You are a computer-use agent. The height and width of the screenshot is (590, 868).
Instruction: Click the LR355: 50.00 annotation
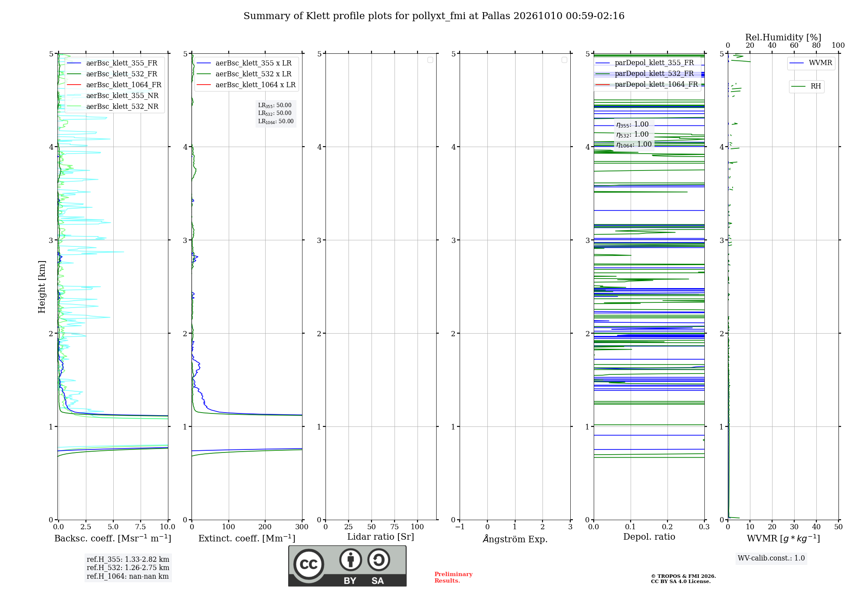coord(275,105)
